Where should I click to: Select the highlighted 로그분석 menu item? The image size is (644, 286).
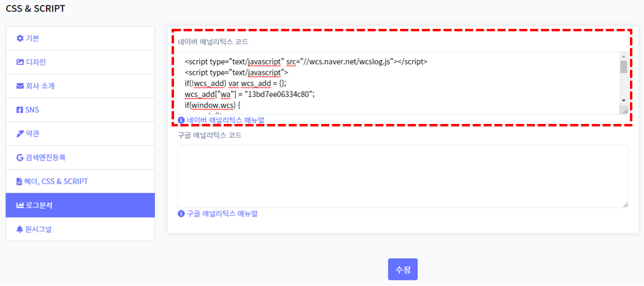(80, 206)
